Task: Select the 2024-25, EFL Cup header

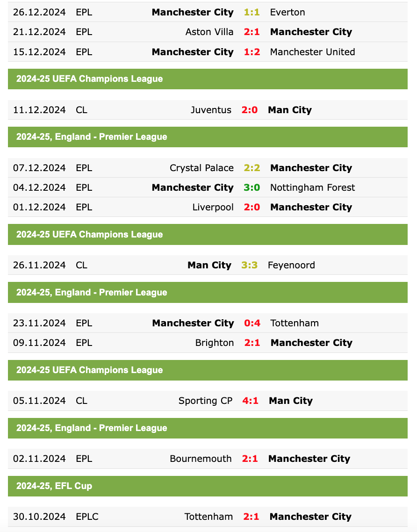Action: (x=208, y=486)
